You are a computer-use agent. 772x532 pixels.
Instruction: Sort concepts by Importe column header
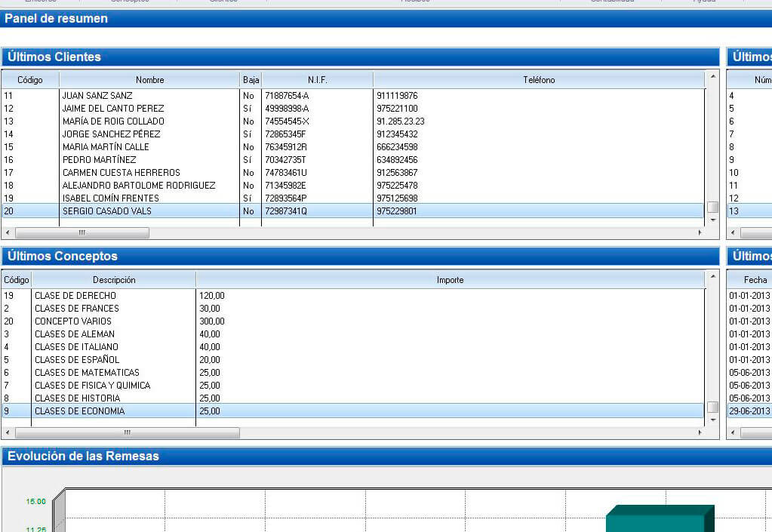pyautogui.click(x=450, y=280)
